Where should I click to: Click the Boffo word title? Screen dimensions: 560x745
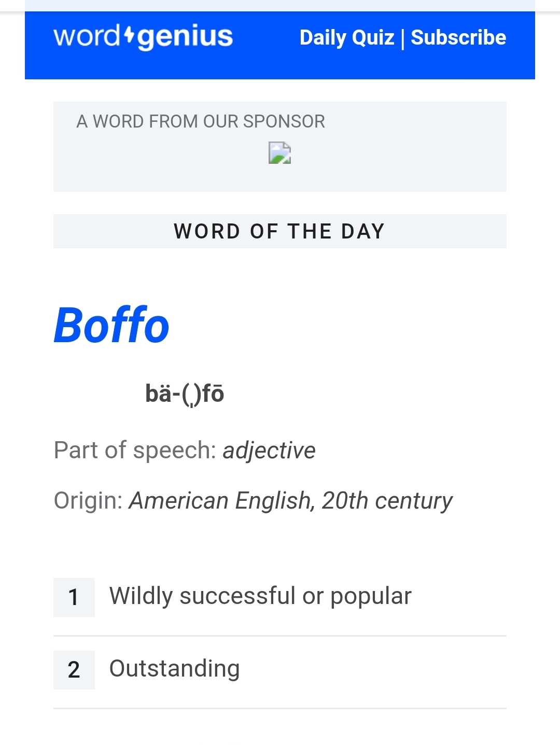tap(111, 326)
